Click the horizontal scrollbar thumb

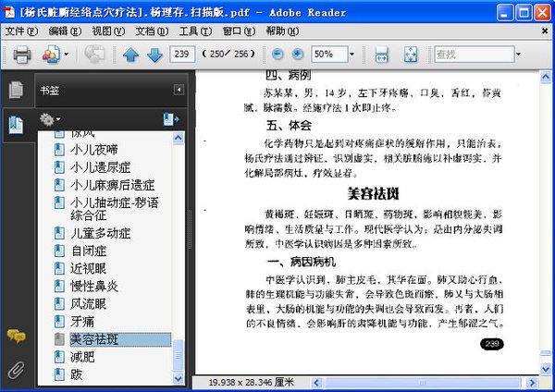tap(423, 383)
